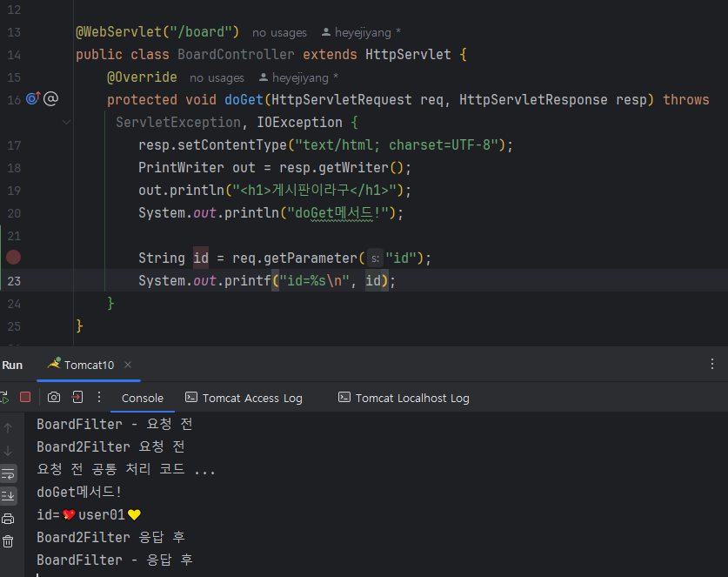Click the BoardController class name

coord(236,54)
